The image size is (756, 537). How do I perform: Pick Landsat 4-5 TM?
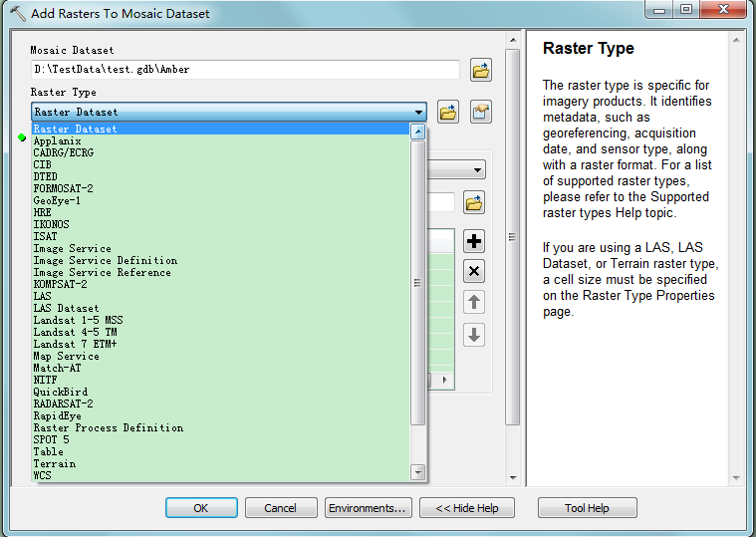pos(221,332)
